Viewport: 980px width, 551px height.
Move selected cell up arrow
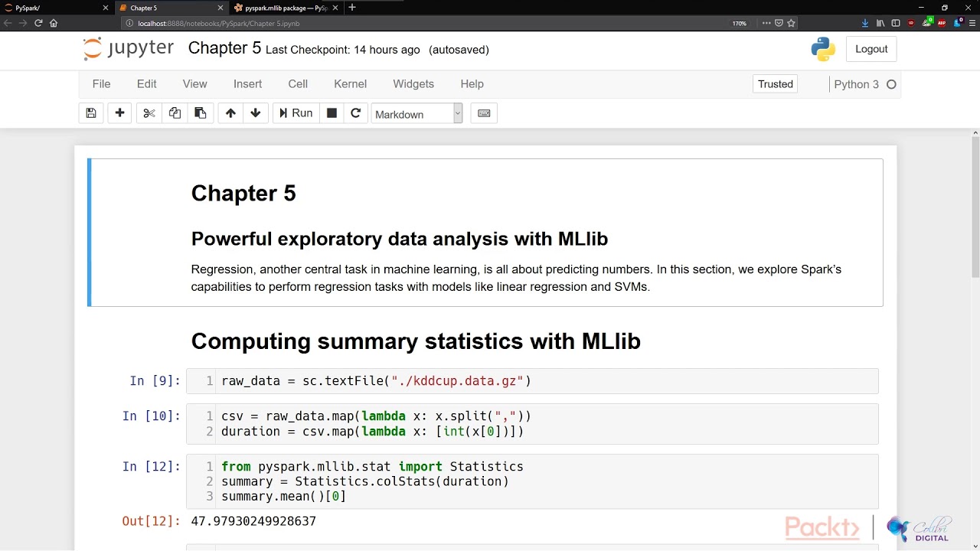coord(230,113)
